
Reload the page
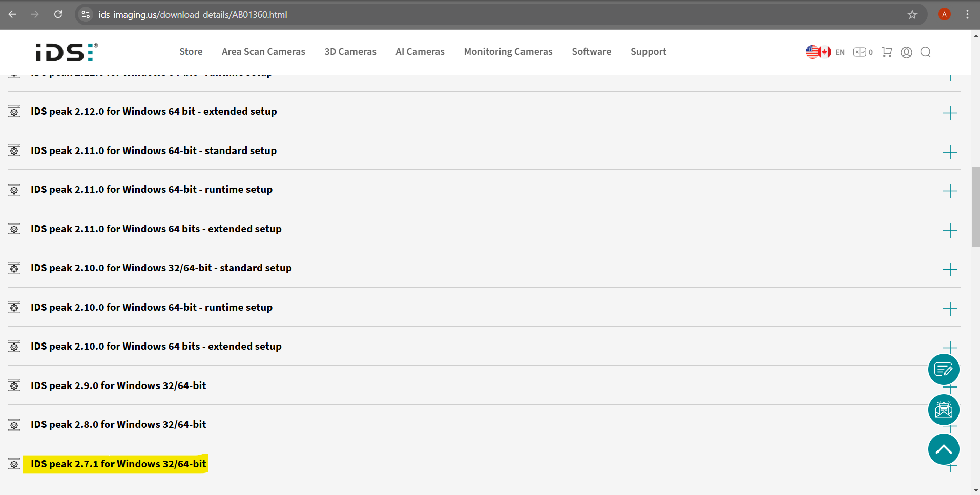point(58,14)
